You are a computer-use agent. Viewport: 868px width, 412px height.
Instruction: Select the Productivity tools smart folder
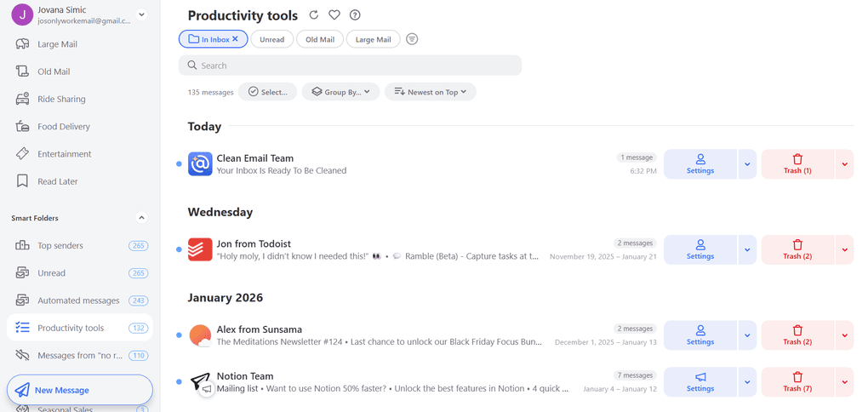pos(80,328)
